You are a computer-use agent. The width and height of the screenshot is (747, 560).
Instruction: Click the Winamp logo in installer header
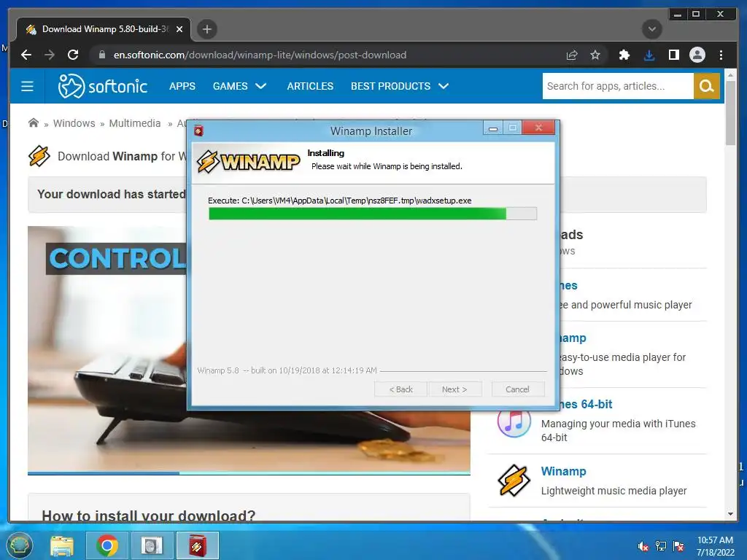249,161
